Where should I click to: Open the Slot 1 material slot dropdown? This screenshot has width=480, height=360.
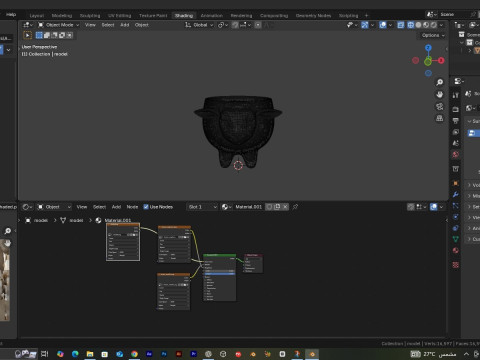coord(202,207)
